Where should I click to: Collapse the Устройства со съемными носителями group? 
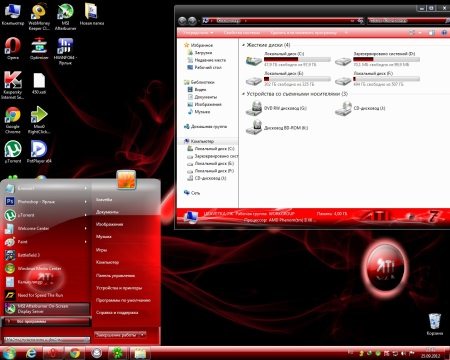tap(244, 94)
